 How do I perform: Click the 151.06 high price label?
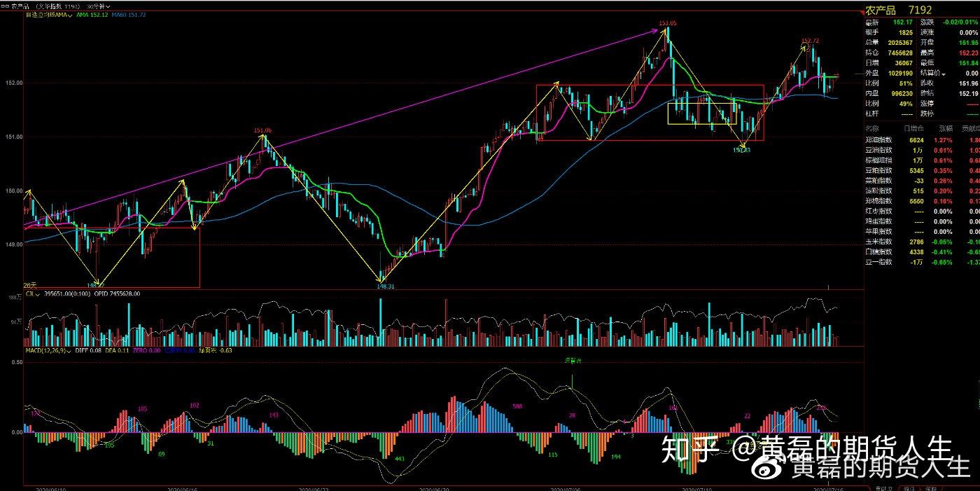(x=262, y=130)
